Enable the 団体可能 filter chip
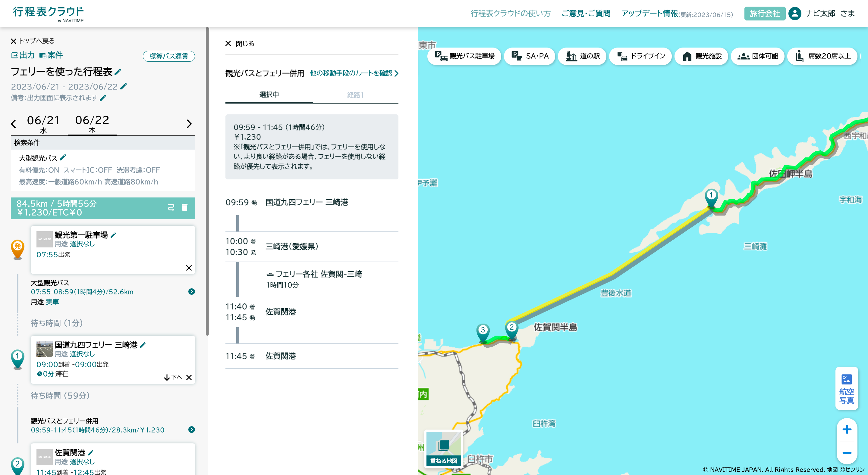868x475 pixels. tap(757, 56)
